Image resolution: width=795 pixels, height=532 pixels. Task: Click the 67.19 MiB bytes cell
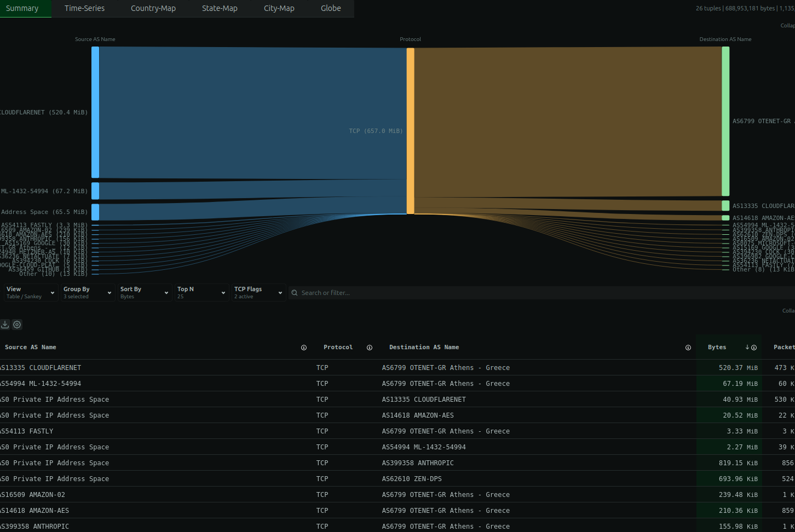pos(729,384)
